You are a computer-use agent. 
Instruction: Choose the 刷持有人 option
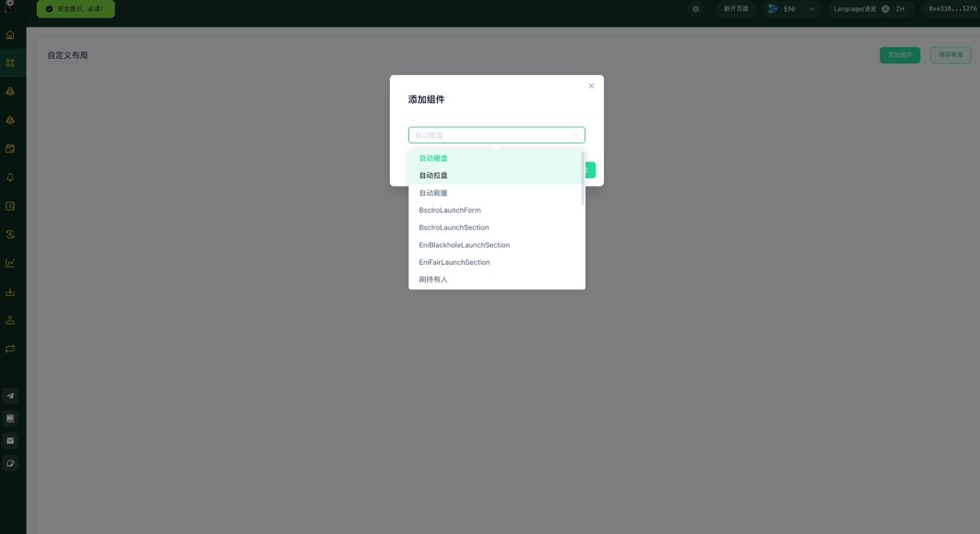click(495, 280)
